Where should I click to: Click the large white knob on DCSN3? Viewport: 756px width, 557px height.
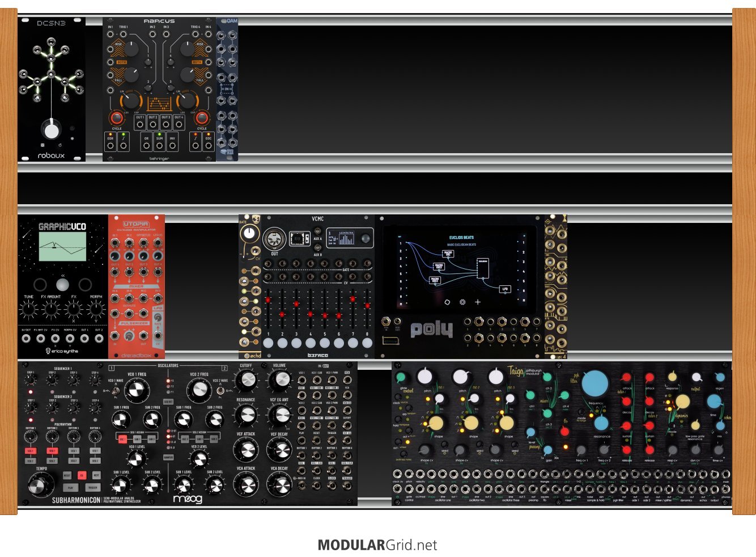[x=51, y=130]
